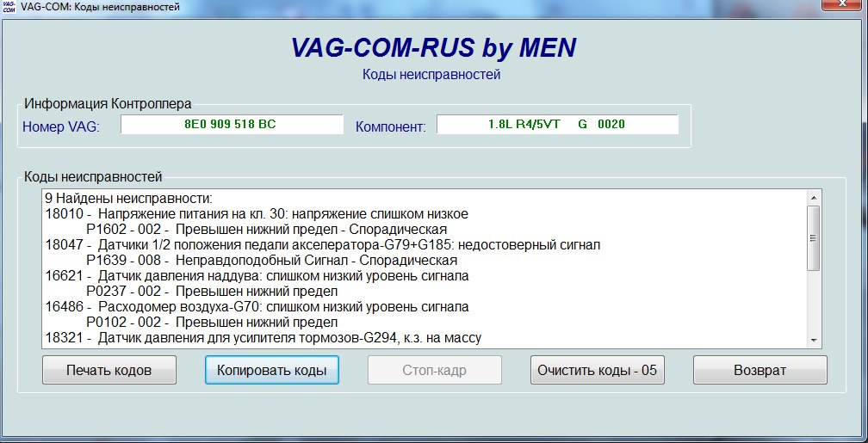Click the fault list scrollbar thumb
The image size is (868, 443).
(814, 238)
